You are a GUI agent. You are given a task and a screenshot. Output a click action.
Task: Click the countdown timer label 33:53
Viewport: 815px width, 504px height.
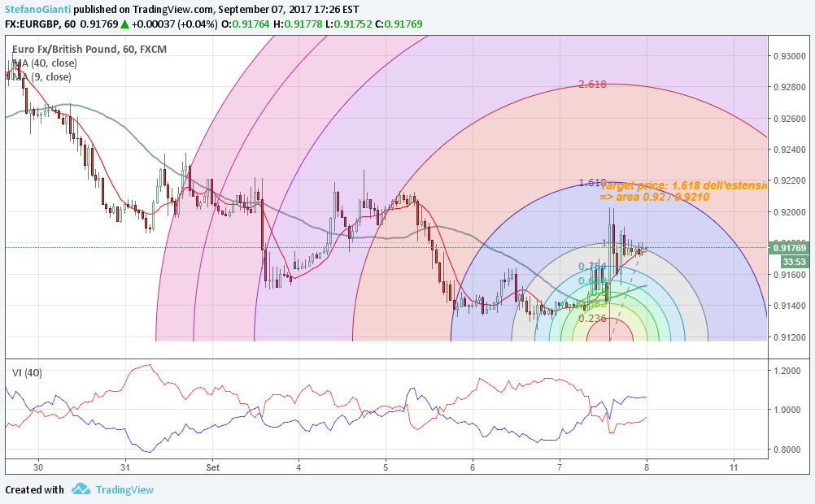(794, 262)
